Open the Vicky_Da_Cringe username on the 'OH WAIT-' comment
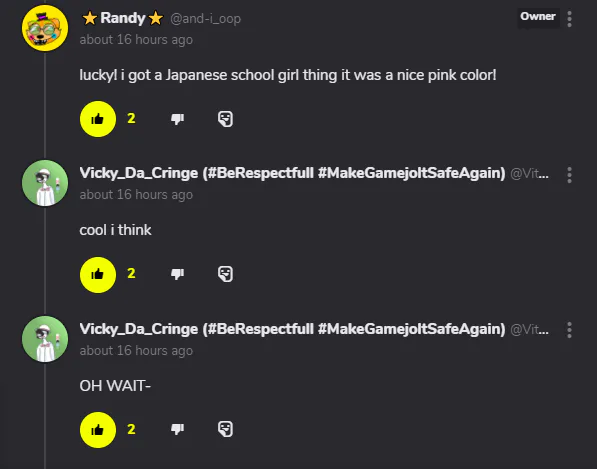The image size is (597, 469). 292,329
